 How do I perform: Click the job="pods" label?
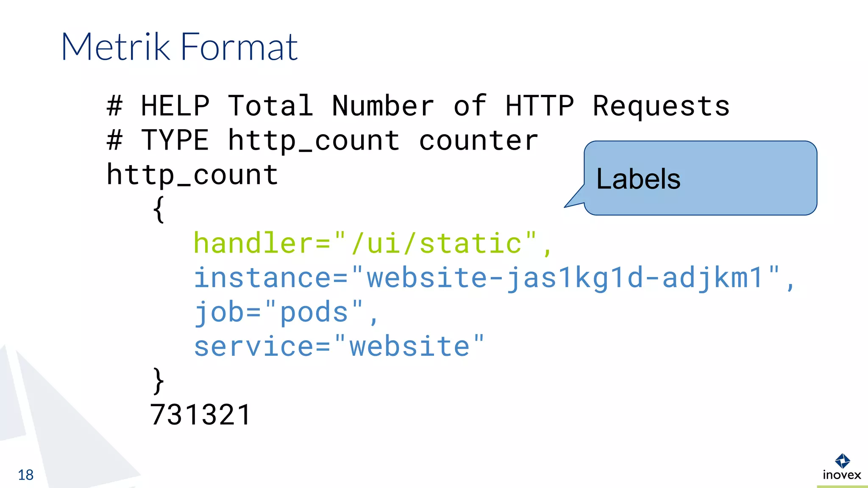286,313
